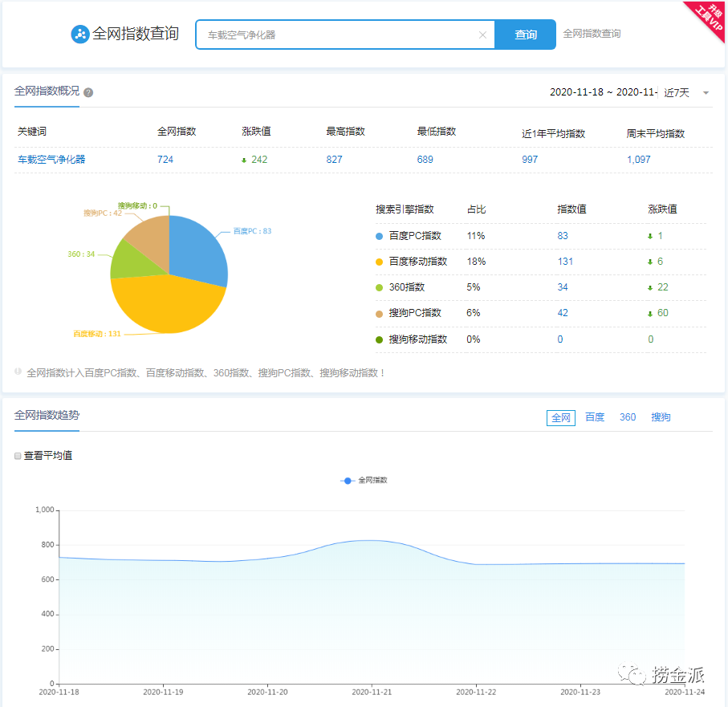Focus the keyword search input field
Viewport: 728px width, 707px height.
pyautogui.click(x=337, y=35)
